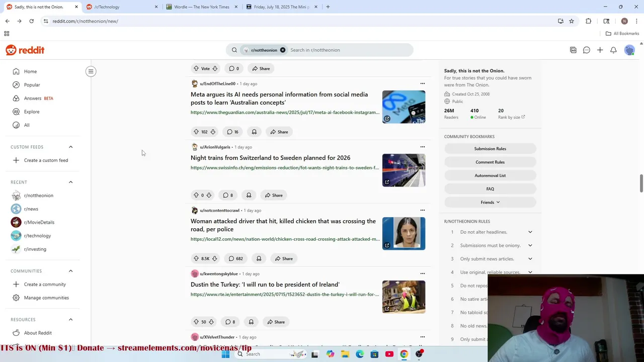Open Comment Rules bookmark button

(x=490, y=162)
